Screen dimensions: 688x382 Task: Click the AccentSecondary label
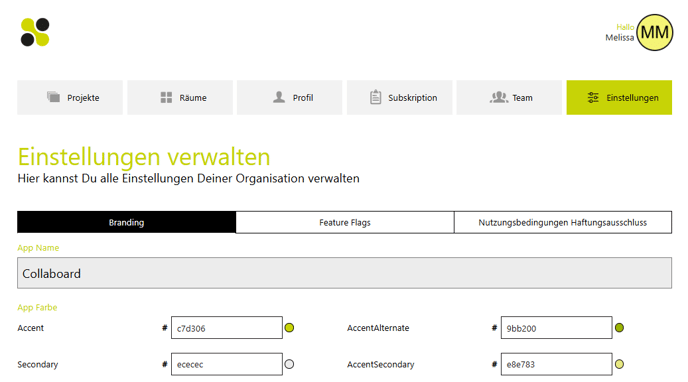(380, 364)
